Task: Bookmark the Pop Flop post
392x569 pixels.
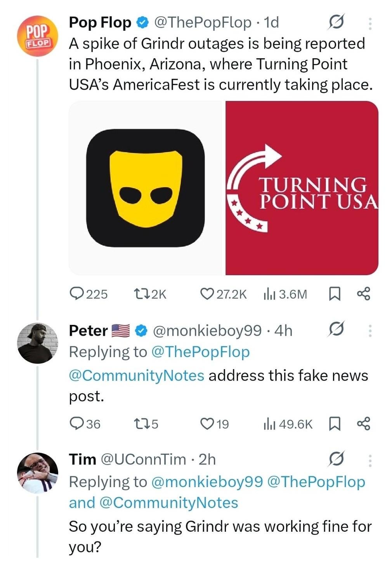Action: point(334,294)
